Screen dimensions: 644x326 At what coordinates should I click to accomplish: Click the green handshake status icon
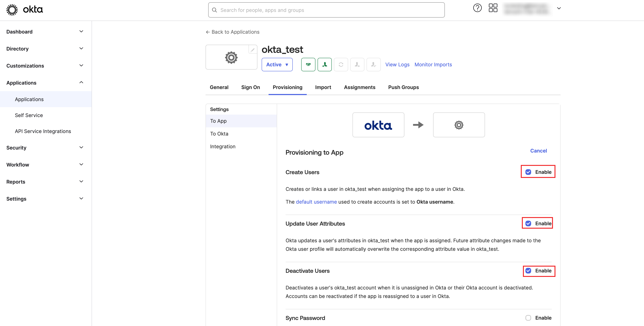pos(308,64)
